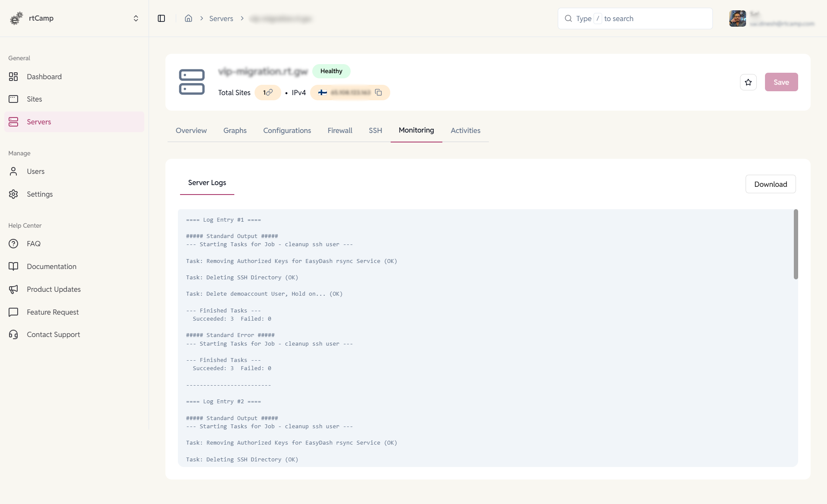This screenshot has height=504, width=827.
Task: Star this server as favorite
Action: [748, 82]
